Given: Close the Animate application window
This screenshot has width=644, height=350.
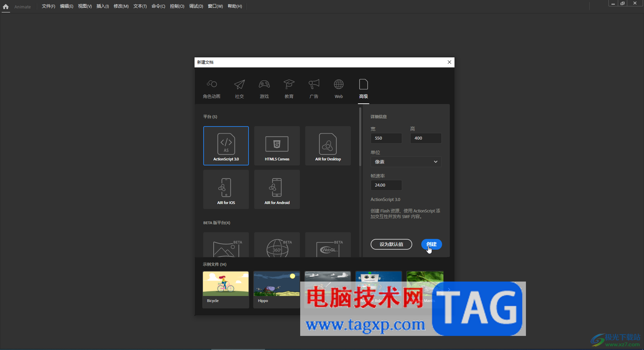Looking at the screenshot, I should pos(635,3).
